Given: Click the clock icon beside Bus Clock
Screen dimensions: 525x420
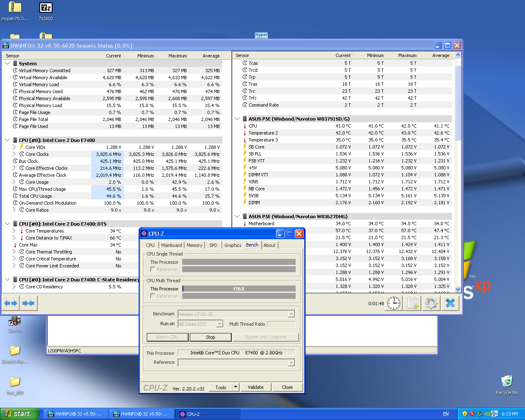Looking at the screenshot, I should (15, 161).
